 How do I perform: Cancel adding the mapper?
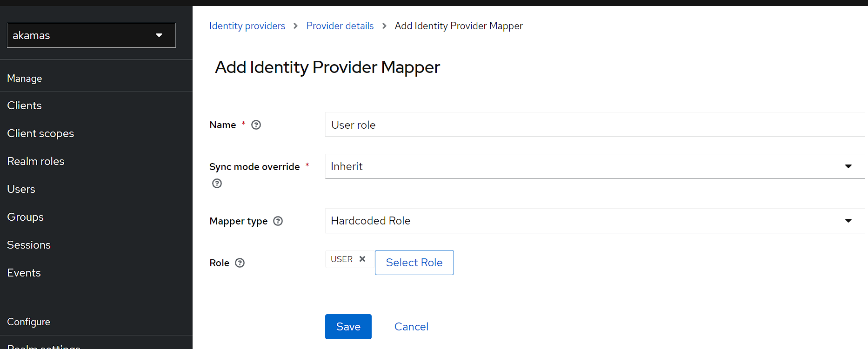(x=411, y=327)
